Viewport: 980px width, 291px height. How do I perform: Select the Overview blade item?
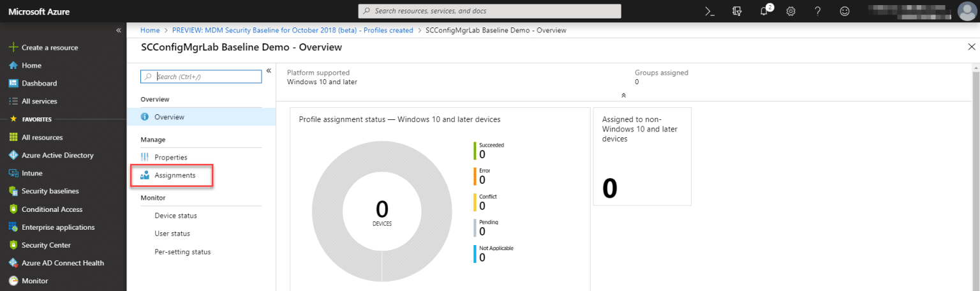point(202,117)
